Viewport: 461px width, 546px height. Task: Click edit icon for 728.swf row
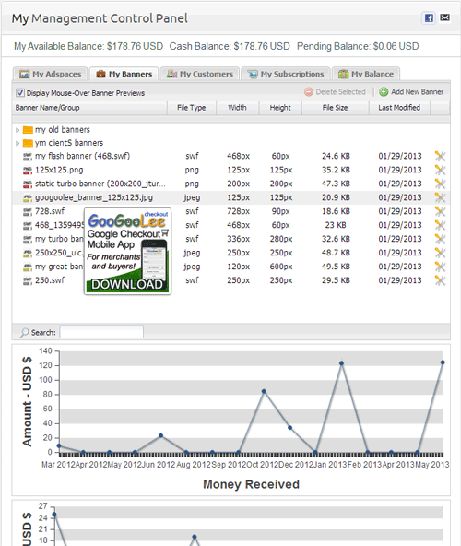440,211
